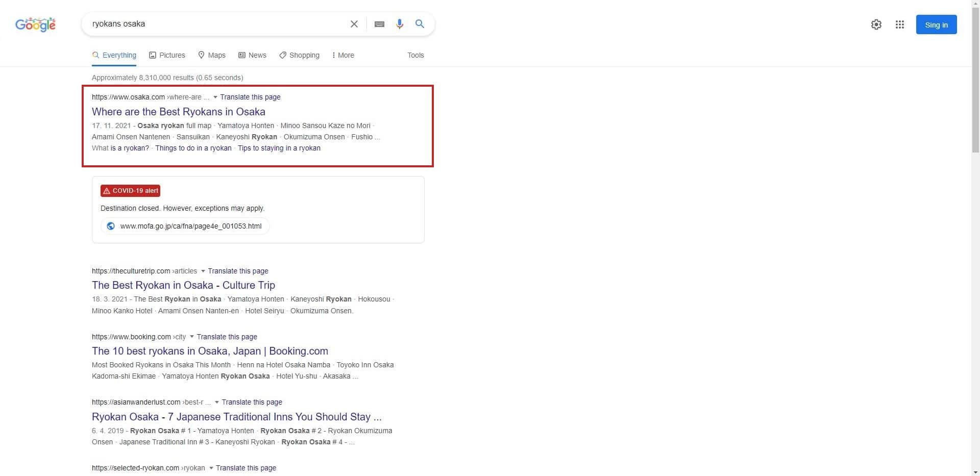Open 'The Best Ryokan in Osaka - Culture Trip'
This screenshot has width=980, height=476.
[x=183, y=285]
